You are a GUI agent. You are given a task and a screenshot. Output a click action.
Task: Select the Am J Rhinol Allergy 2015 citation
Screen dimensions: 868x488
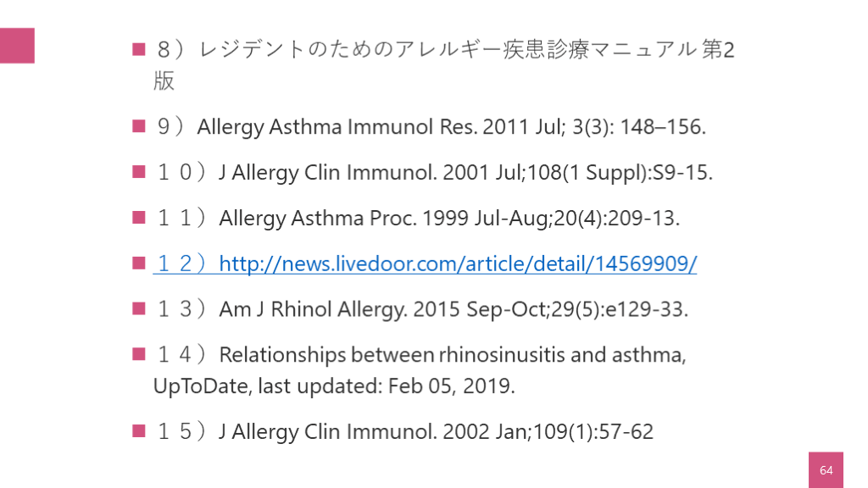click(x=453, y=309)
